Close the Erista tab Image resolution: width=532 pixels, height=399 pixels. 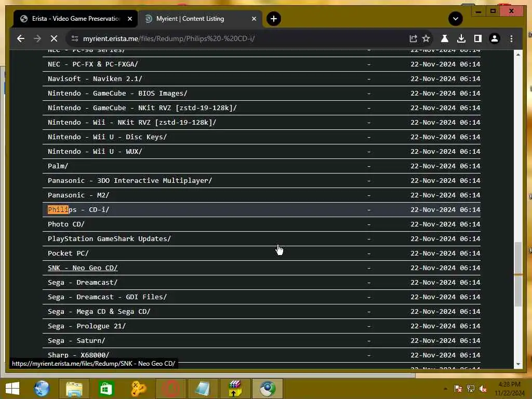pyautogui.click(x=129, y=19)
